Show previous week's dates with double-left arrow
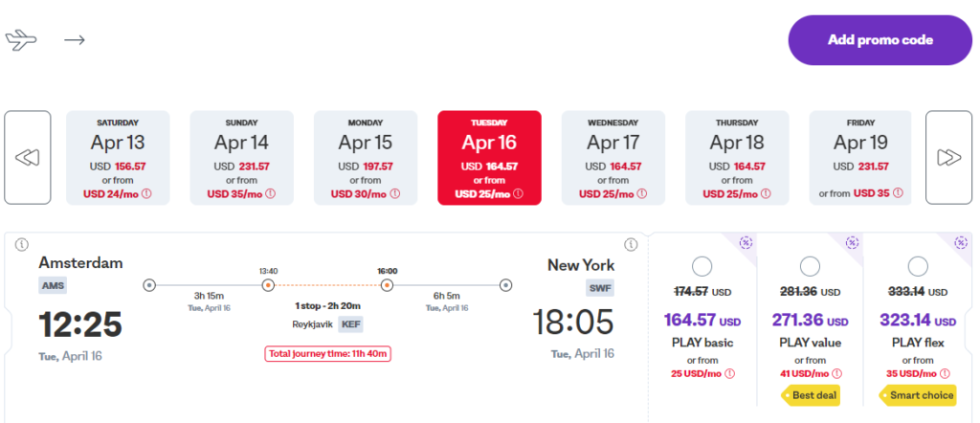 coord(28,158)
